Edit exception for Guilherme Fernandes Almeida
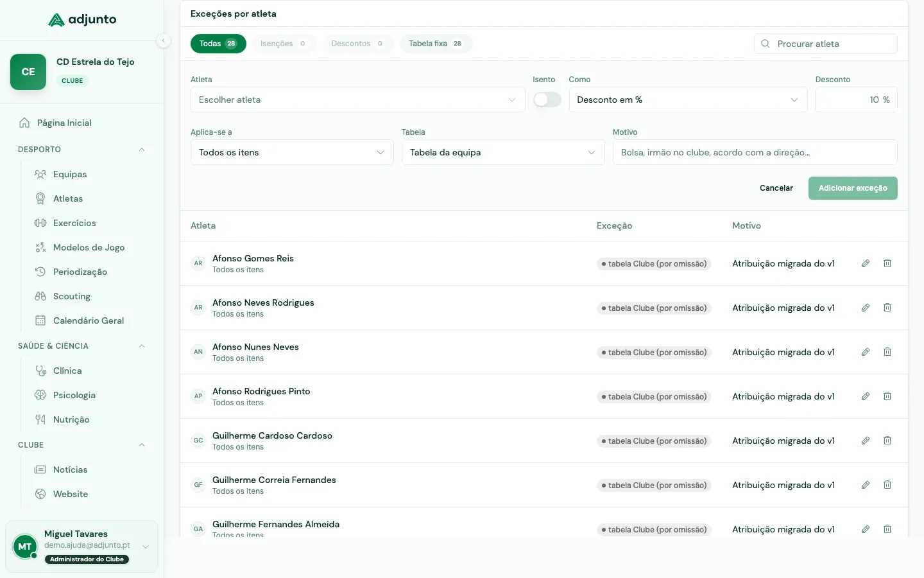Screen dimensions: 924x578 pos(866,529)
